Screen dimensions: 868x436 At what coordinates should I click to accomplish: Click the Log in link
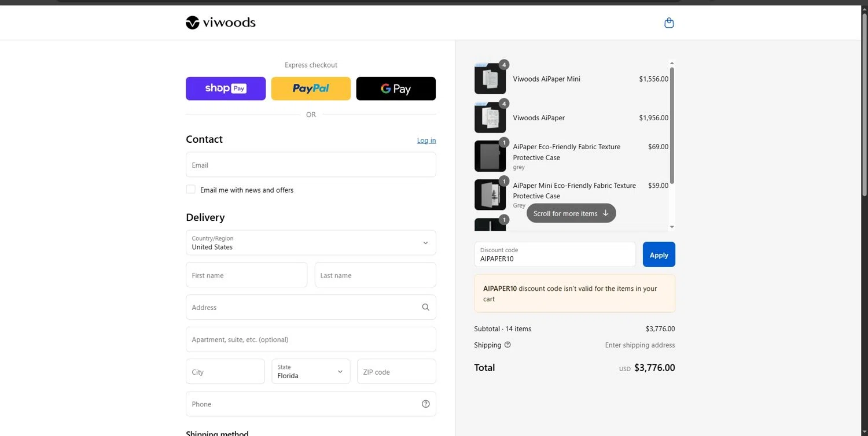point(426,141)
